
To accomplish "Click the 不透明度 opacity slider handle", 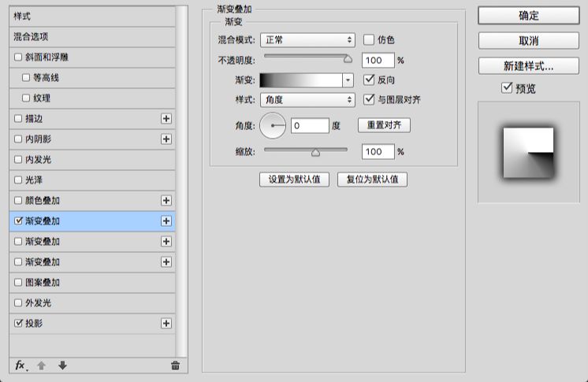I will 348,59.
